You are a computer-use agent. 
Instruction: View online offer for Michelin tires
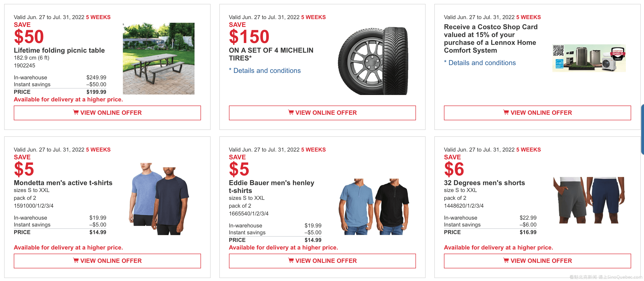[322, 113]
